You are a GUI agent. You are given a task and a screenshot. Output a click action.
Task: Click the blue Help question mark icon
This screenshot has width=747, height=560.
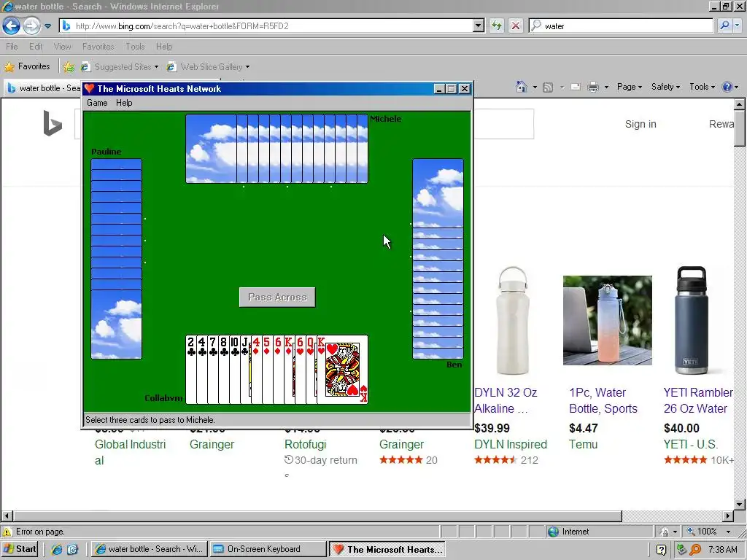point(727,87)
